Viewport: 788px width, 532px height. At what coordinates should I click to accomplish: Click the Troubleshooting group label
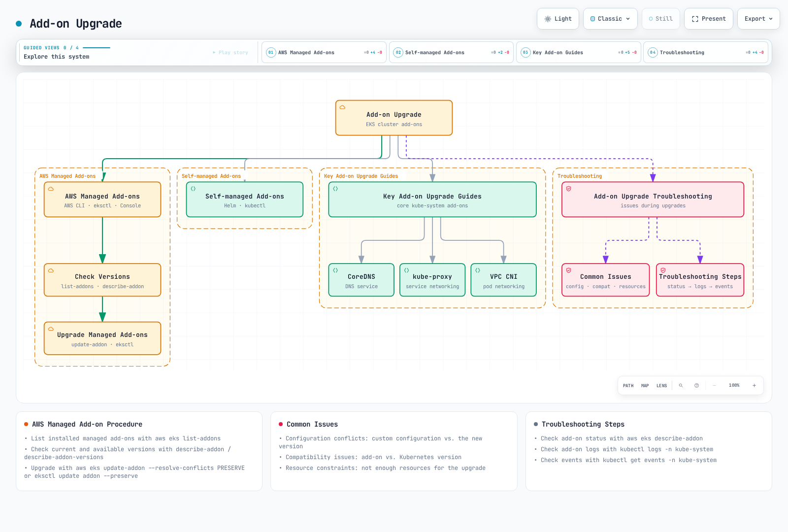coord(580,176)
